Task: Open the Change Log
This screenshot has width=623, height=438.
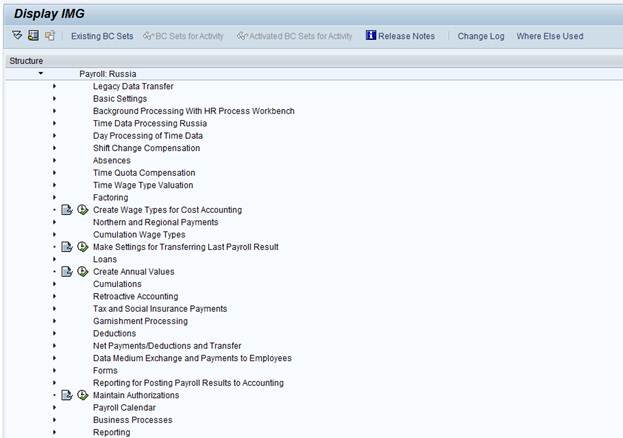Action: [481, 36]
